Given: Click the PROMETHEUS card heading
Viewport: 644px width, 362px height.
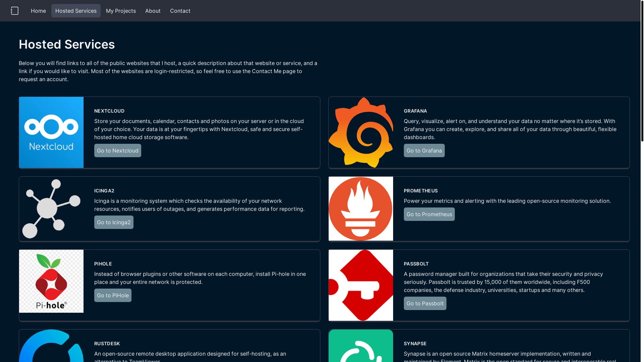Looking at the screenshot, I should (x=421, y=191).
